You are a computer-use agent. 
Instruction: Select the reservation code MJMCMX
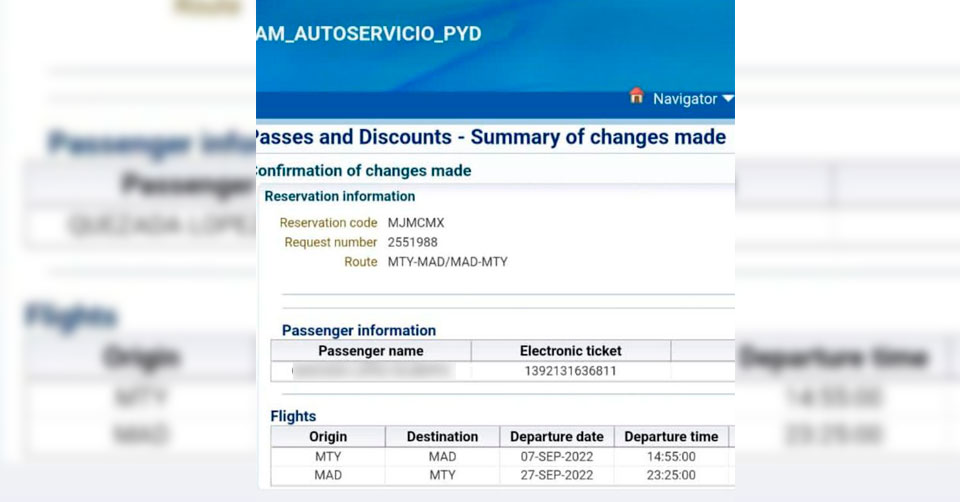[x=415, y=223]
